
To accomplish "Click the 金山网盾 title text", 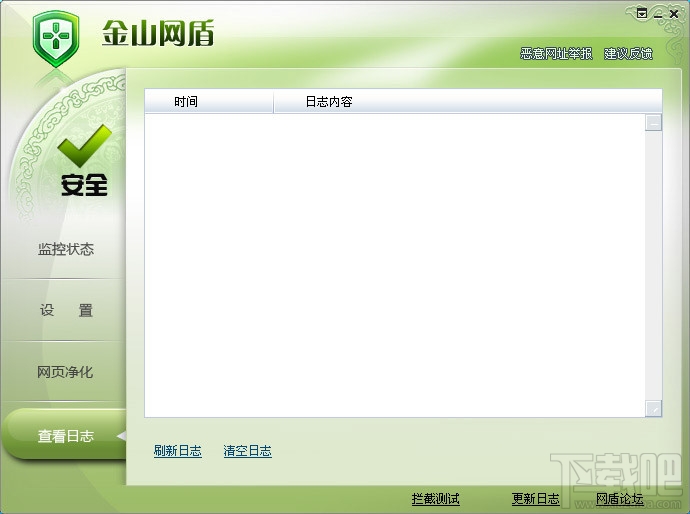I will [158, 33].
